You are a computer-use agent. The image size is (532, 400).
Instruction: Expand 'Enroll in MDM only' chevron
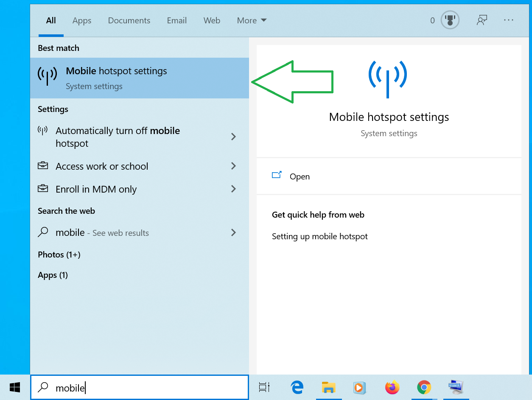coord(233,189)
